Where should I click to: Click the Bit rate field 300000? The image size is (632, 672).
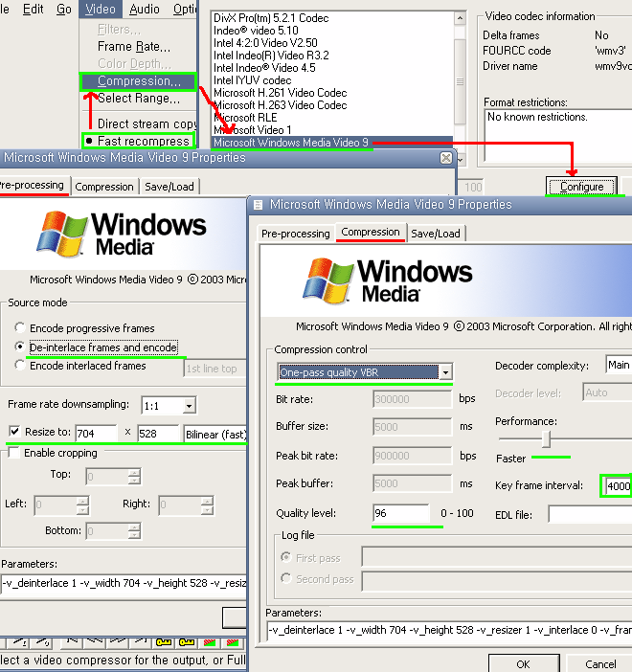pyautogui.click(x=413, y=399)
